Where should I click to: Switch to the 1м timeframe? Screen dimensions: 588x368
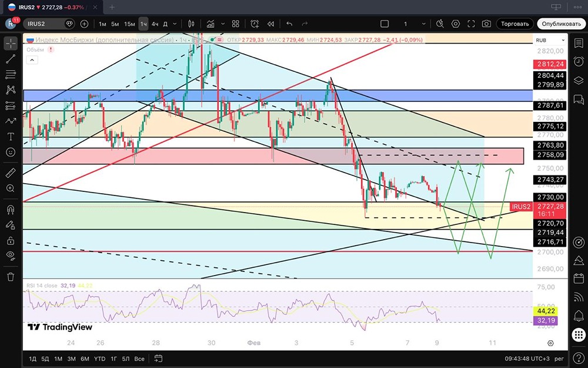[102, 24]
